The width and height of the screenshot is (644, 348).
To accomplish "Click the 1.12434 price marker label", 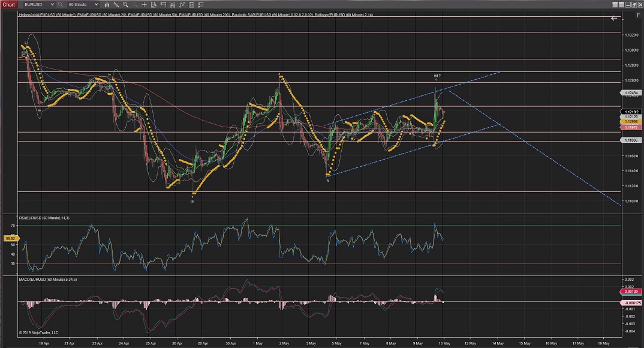I will click(x=632, y=93).
